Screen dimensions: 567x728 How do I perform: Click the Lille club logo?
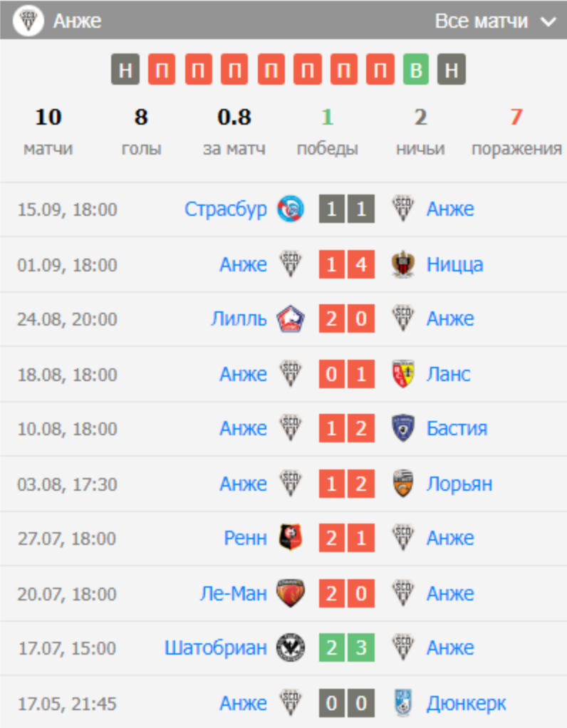pos(291,318)
